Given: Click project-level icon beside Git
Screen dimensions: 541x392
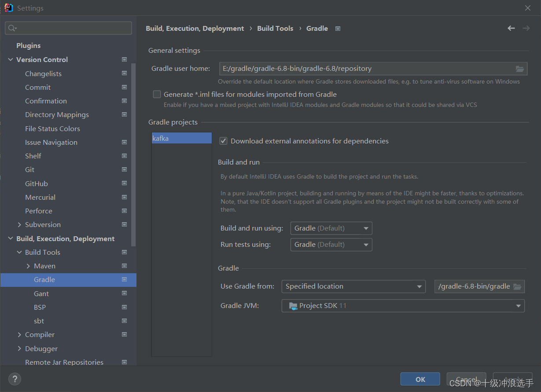Looking at the screenshot, I should 125,169.
